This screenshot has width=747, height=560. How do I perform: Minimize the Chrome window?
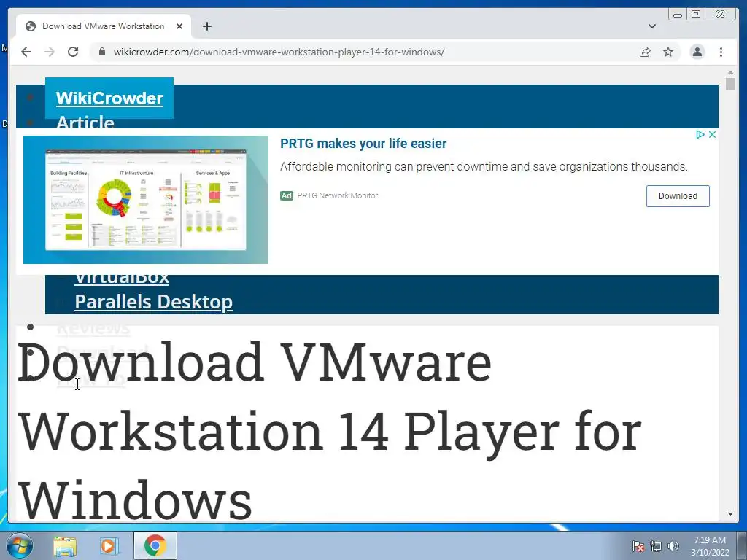(x=677, y=15)
